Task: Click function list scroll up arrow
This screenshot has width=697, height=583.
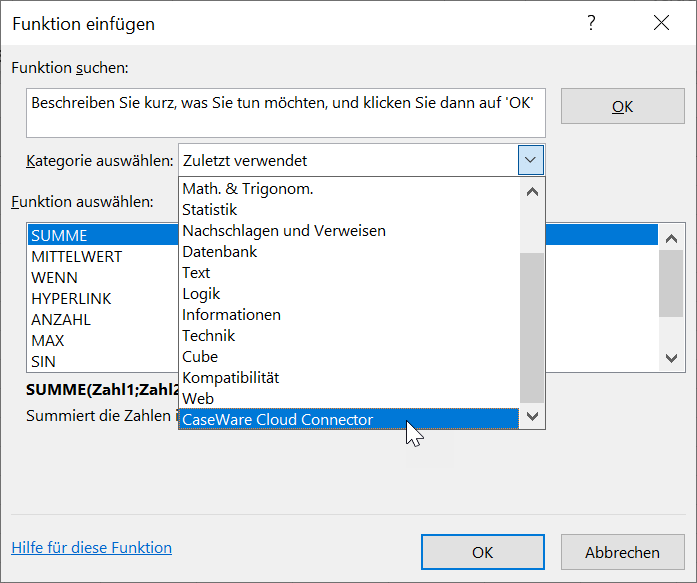Action: (671, 238)
